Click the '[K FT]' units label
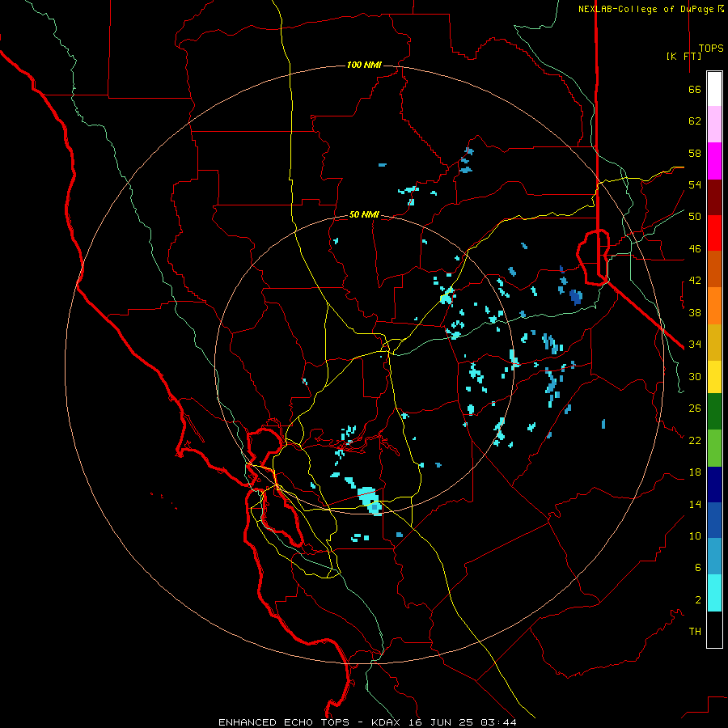The width and height of the screenshot is (728, 728). tap(684, 56)
